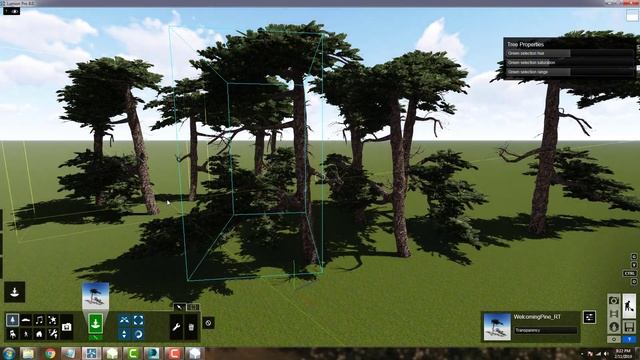640x360 pixels.
Task: Open the Windows Start button
Action: click(x=9, y=353)
